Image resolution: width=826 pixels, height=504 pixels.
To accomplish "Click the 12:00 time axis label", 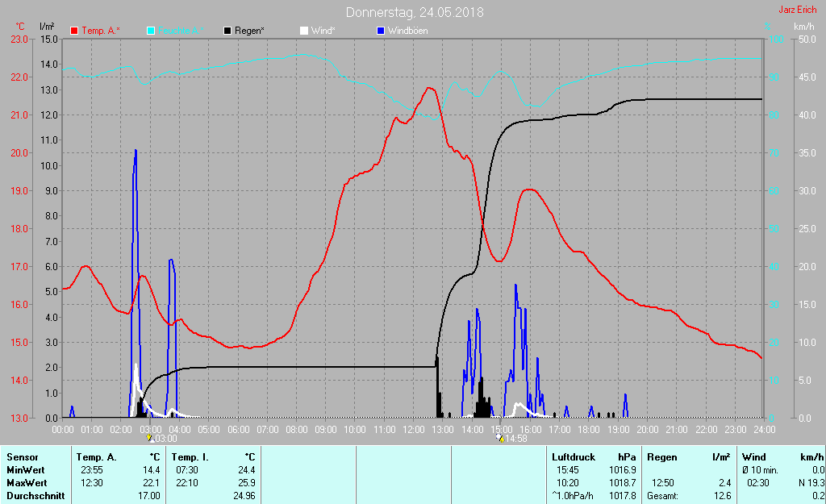I will [x=414, y=429].
